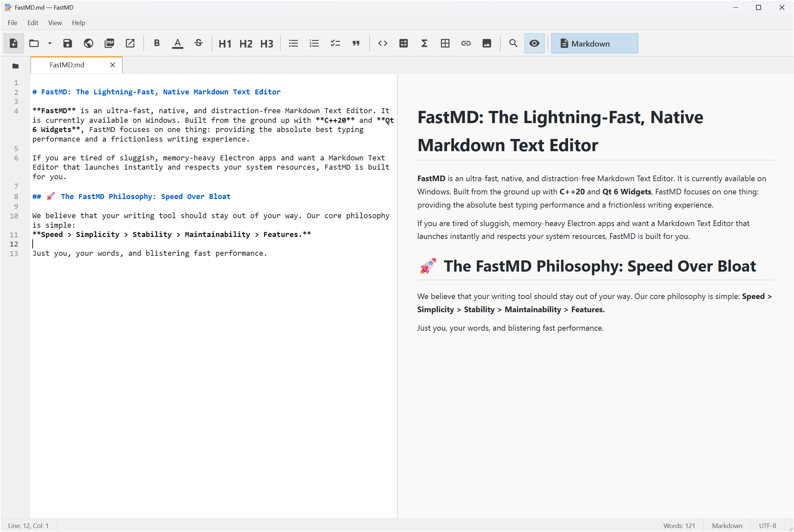794x532 pixels.
Task: Insert inline code with angle brackets icon
Action: click(382, 44)
